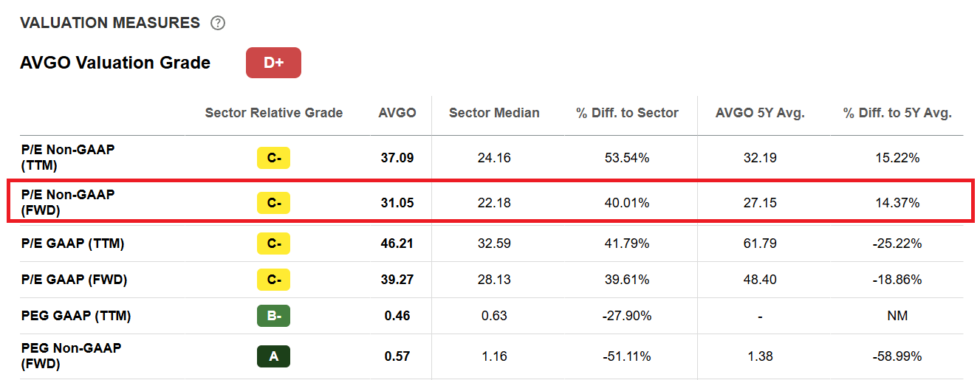Screen dimensions: 980x380
Task: Select the % Diff. to 5Y Avg. header
Action: (897, 113)
